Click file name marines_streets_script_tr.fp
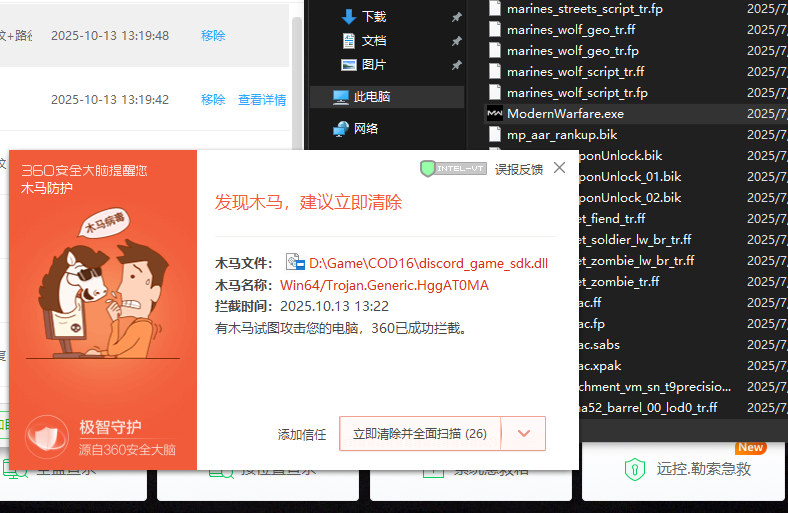This screenshot has height=513, width=788. pos(585,9)
